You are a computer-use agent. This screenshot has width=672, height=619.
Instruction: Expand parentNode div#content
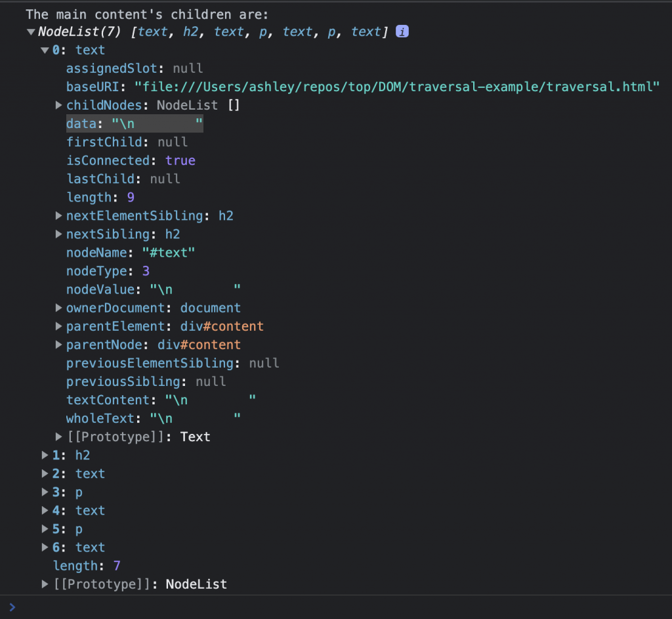[x=59, y=345]
